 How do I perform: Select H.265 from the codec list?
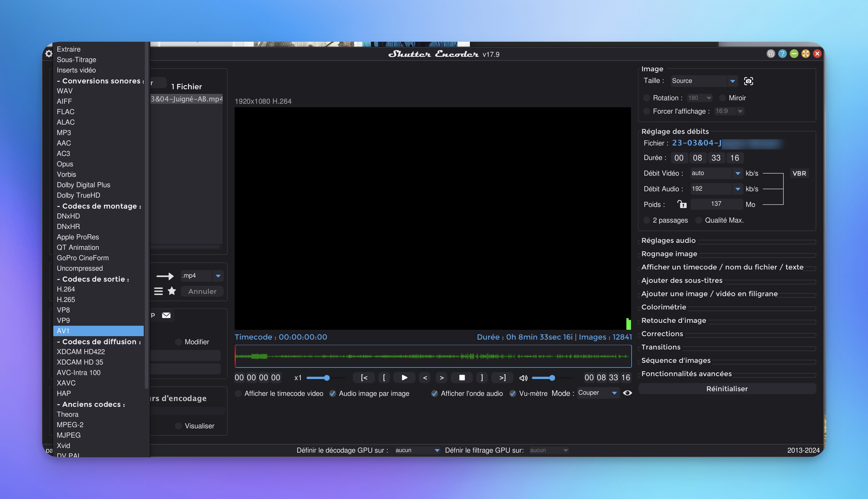pyautogui.click(x=66, y=300)
